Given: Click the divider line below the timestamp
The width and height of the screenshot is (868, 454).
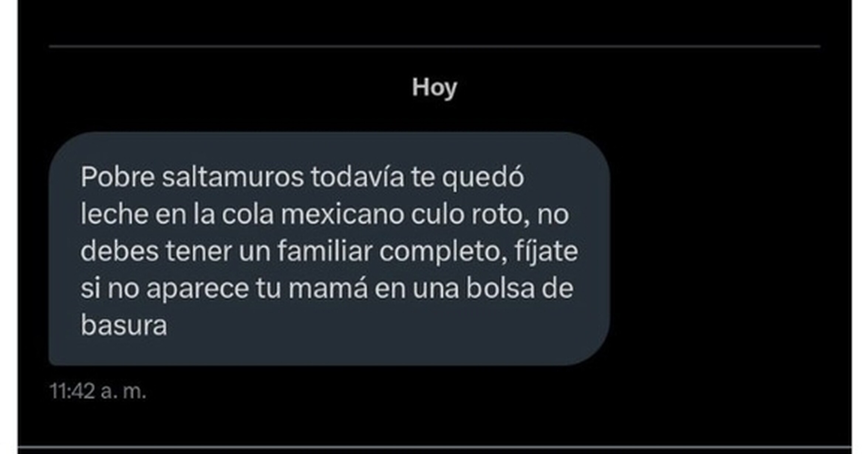Looking at the screenshot, I should coord(434,447).
